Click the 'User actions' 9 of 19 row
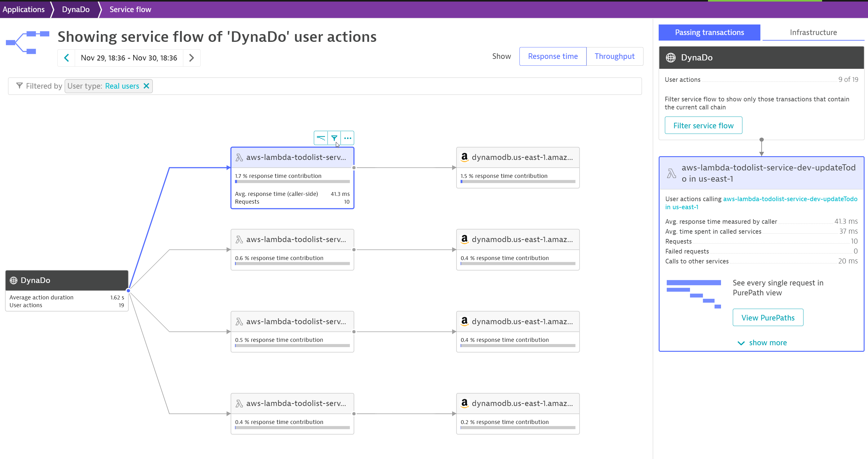This screenshot has height=459, width=868. (x=761, y=79)
